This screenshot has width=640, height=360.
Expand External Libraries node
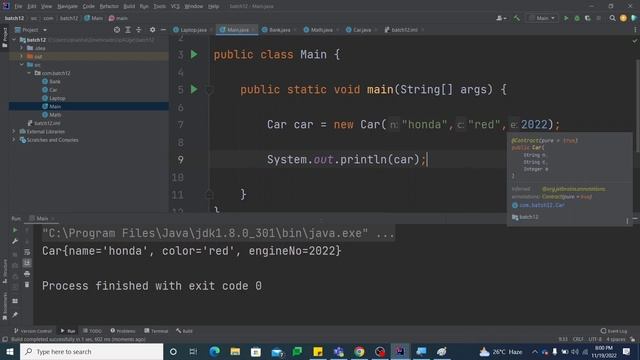pyautogui.click(x=14, y=131)
